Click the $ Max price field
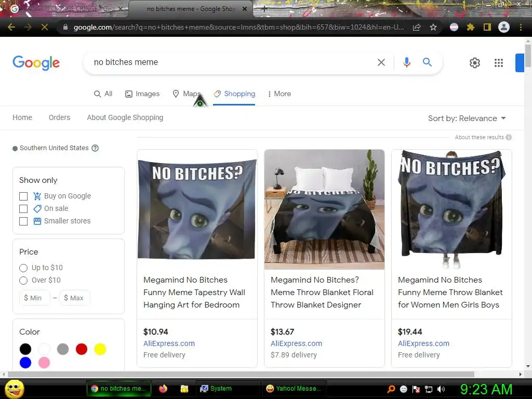The image size is (532, 399). [75, 298]
